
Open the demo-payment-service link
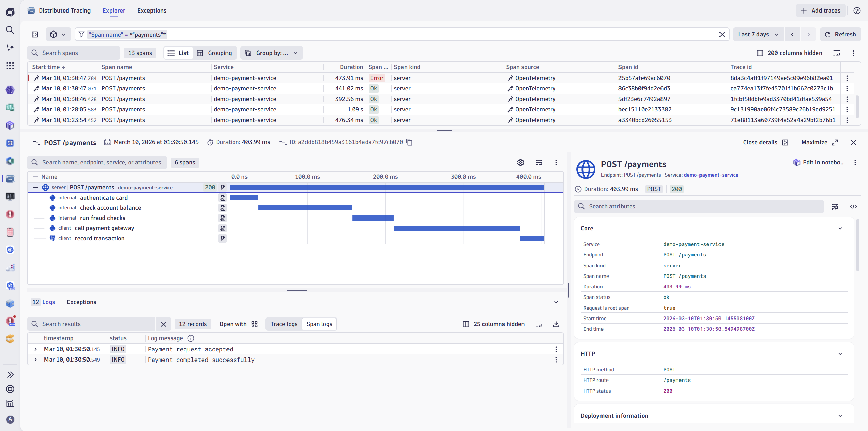[x=711, y=175]
